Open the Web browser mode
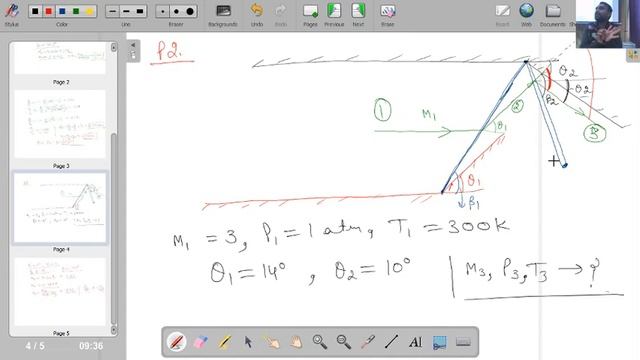The image size is (640, 360). 527,15
